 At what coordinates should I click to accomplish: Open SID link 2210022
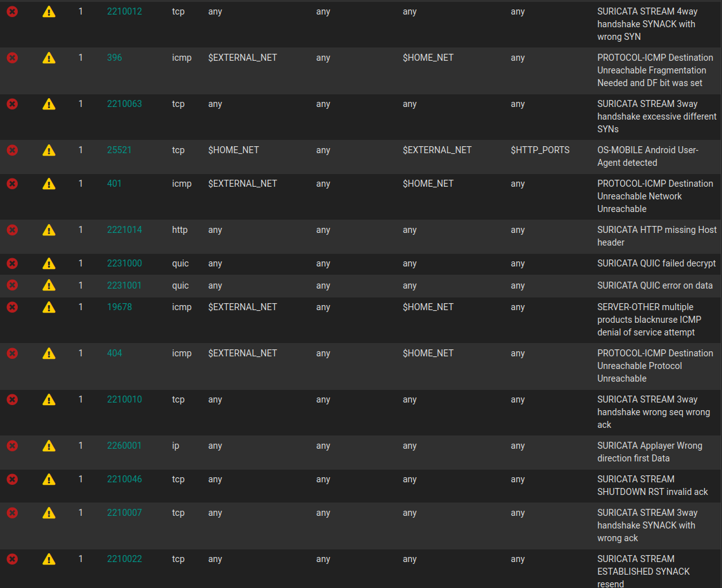tap(124, 559)
